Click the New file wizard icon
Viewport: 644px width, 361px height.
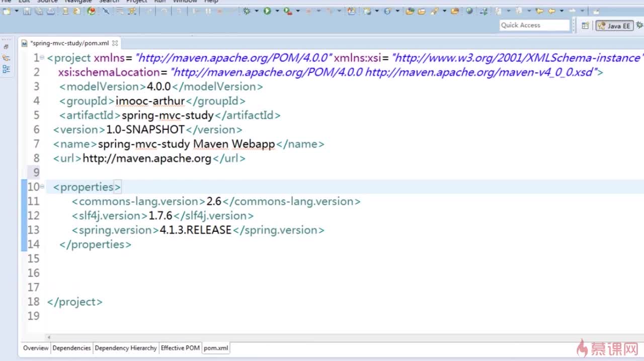coord(6,11)
